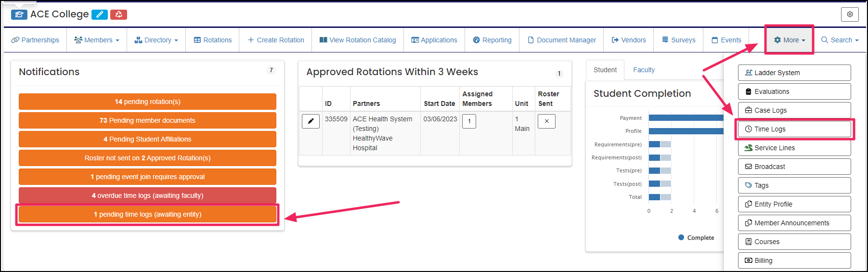This screenshot has width=868, height=272.
Task: Click the blue pencil edit icon beside ACE College
Action: (x=99, y=14)
